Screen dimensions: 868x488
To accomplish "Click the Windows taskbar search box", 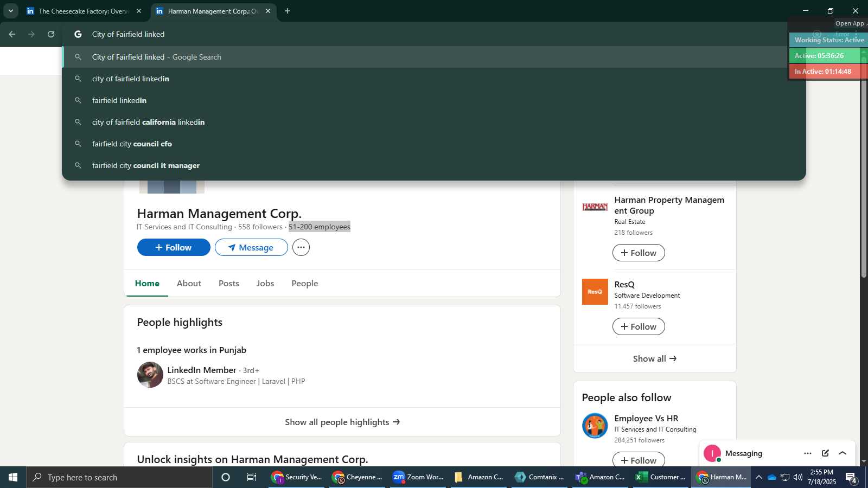I will [119, 477].
